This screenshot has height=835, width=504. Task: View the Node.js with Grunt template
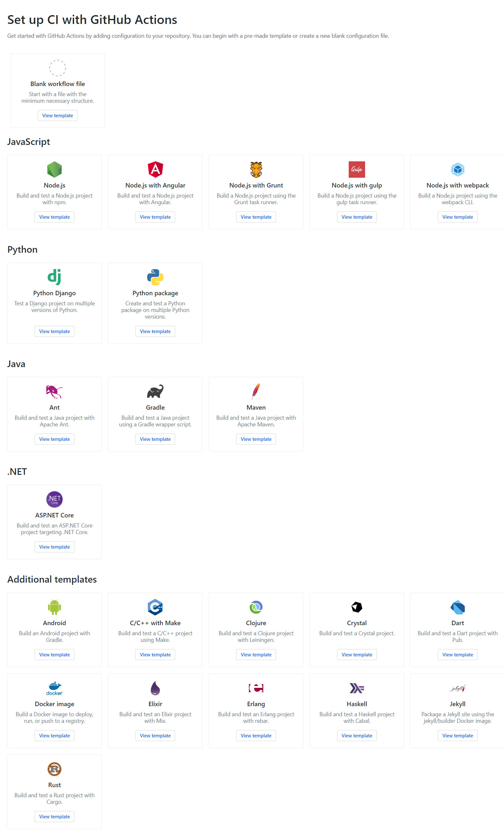coord(256,217)
